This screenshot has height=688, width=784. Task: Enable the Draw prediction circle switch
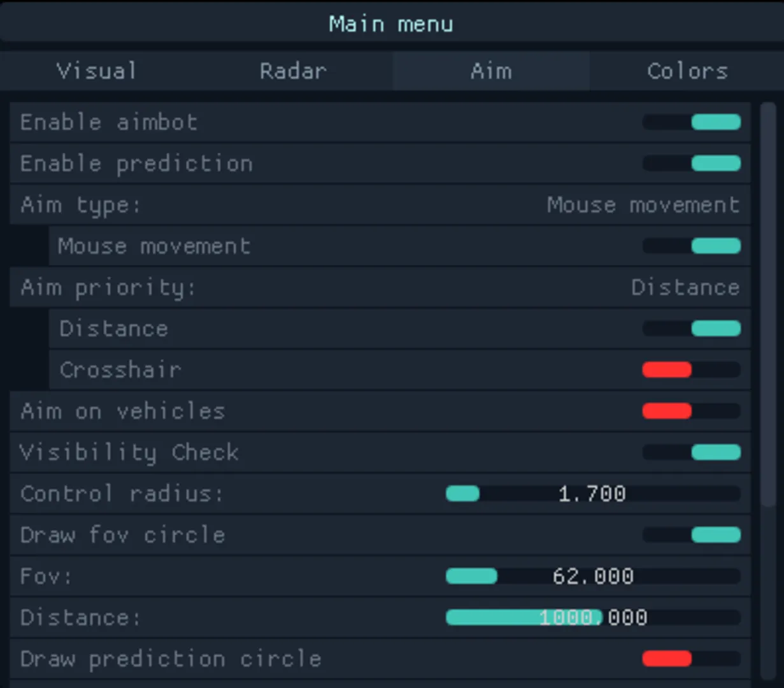(x=692, y=659)
